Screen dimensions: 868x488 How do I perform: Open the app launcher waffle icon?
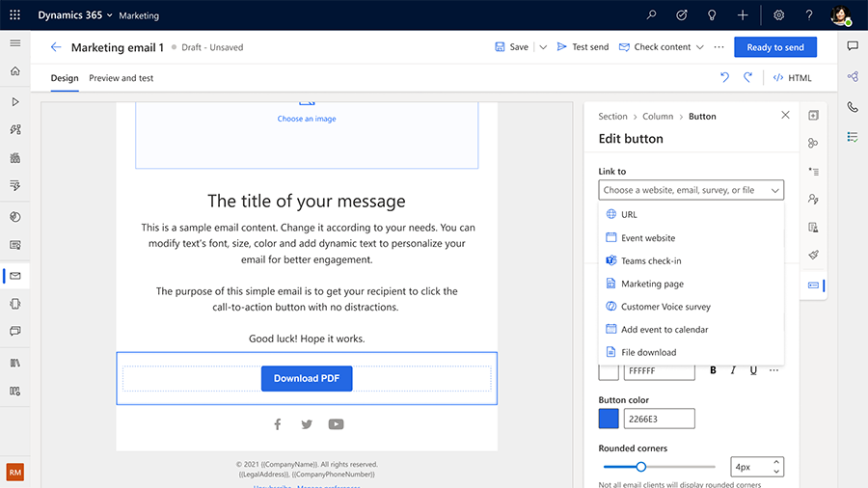pos(14,15)
